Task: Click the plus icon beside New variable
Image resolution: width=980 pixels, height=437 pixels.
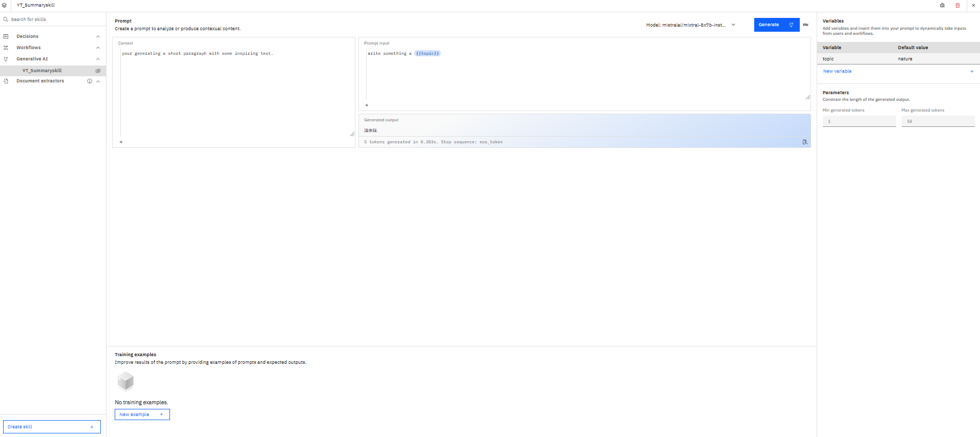Action: point(972,71)
